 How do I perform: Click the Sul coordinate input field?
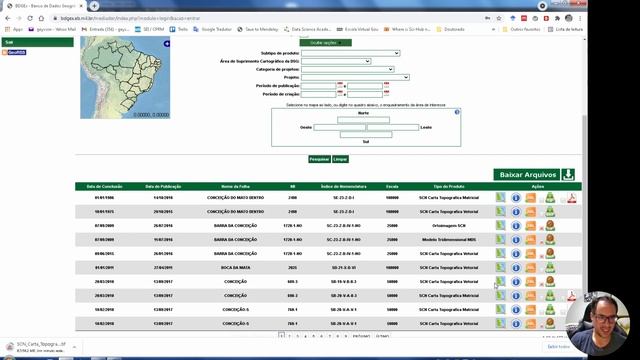coord(366,135)
